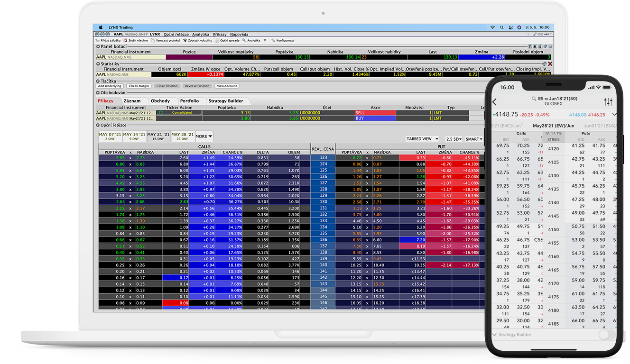Screen dimensions: 630x364
Task: Click the Siri icon in menu bar
Action: [x=519, y=27]
